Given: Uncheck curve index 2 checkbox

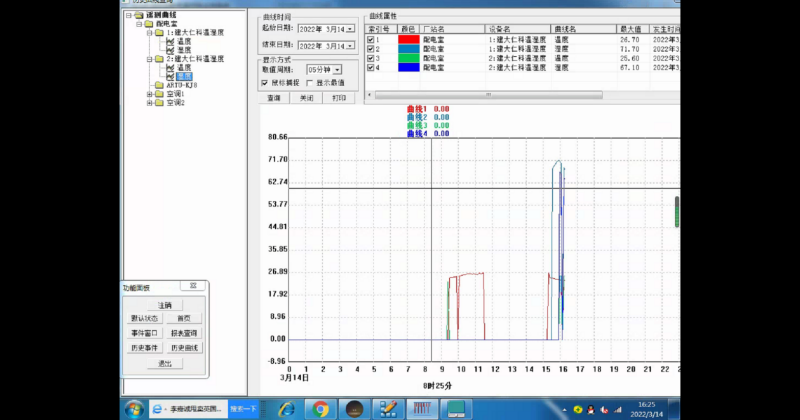Looking at the screenshot, I should point(370,49).
